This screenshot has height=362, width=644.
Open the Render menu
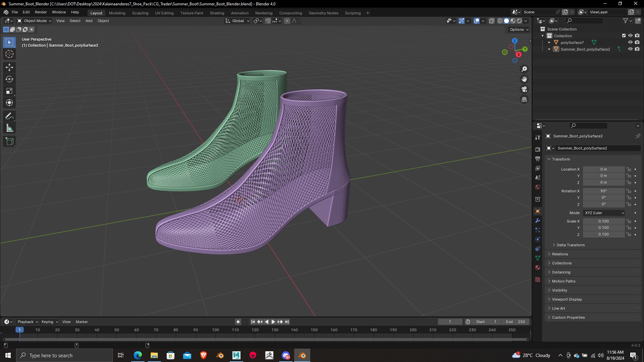tap(41, 12)
